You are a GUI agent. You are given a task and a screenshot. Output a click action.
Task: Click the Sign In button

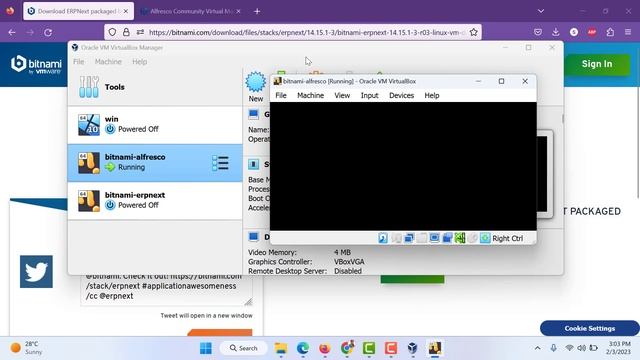point(597,64)
